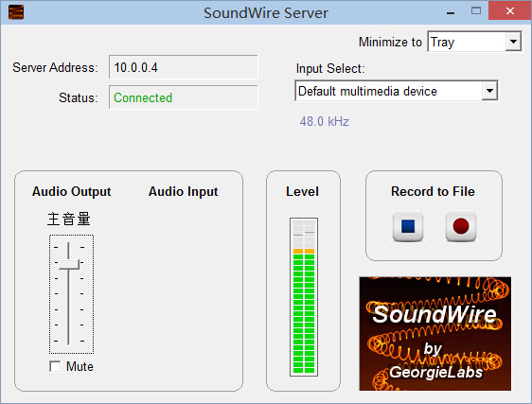This screenshot has width=532, height=404.
Task: Click the Tray option field
Action: pyautogui.click(x=474, y=42)
